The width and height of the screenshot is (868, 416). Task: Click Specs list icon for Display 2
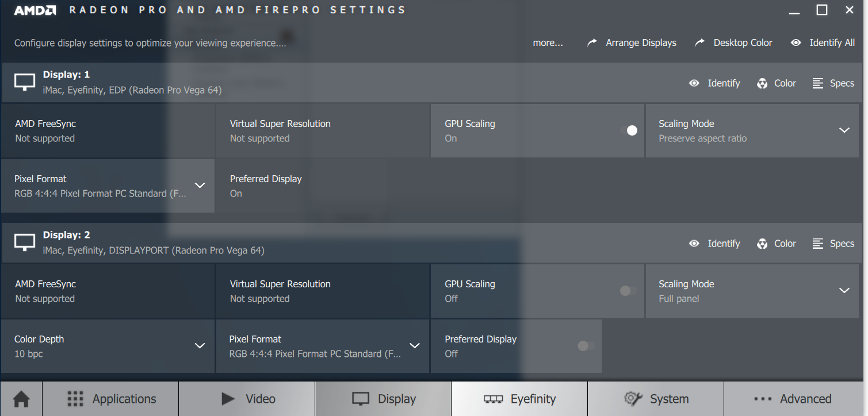pyautogui.click(x=818, y=244)
